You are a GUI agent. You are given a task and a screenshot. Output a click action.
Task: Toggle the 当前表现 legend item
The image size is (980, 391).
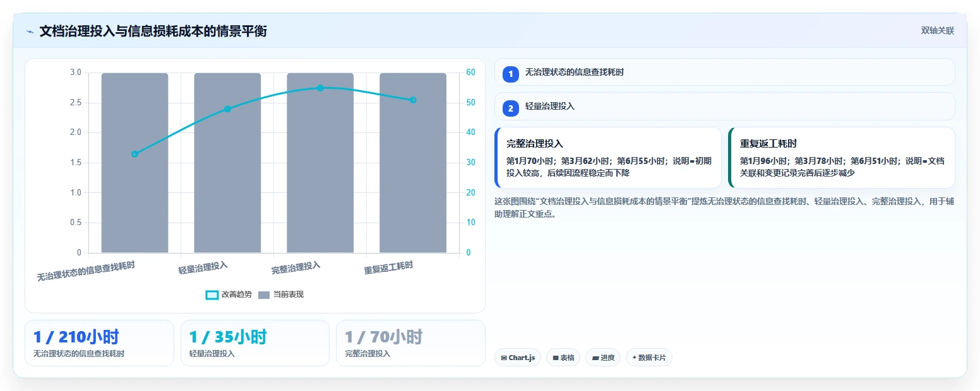[x=281, y=295]
